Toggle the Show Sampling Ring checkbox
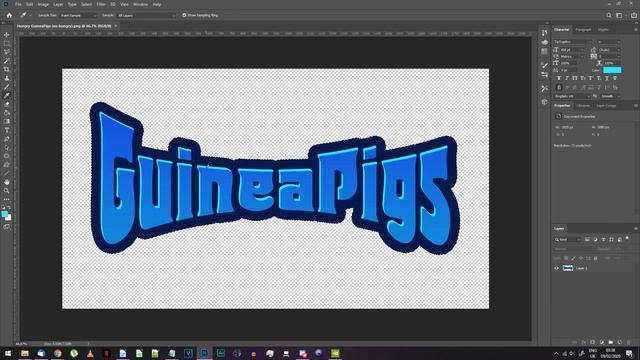 coord(184,16)
